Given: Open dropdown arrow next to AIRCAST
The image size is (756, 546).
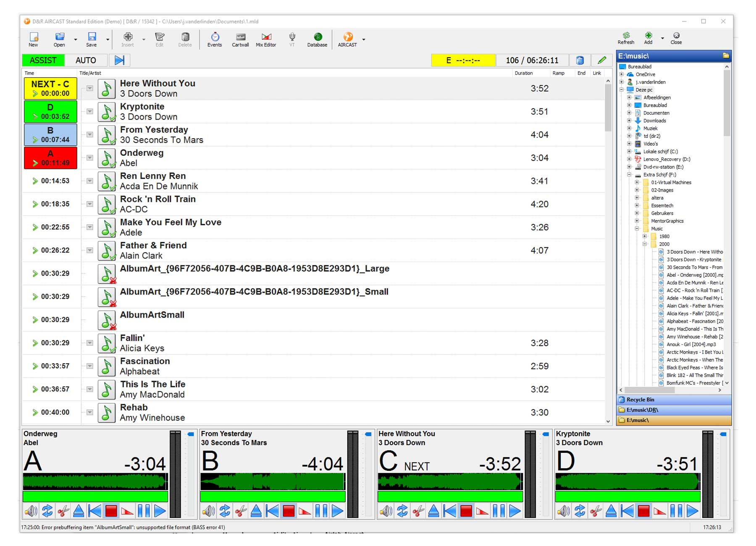Looking at the screenshot, I should pyautogui.click(x=364, y=39).
